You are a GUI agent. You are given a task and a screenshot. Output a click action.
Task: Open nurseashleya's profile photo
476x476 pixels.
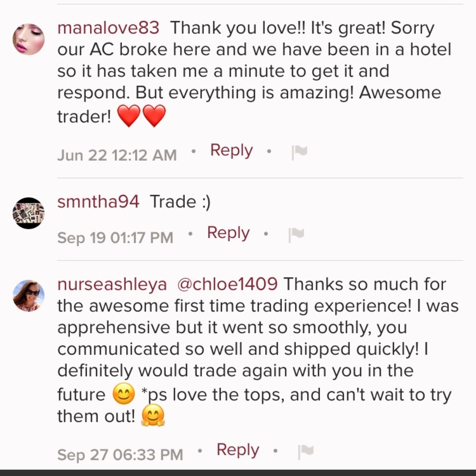click(x=29, y=294)
